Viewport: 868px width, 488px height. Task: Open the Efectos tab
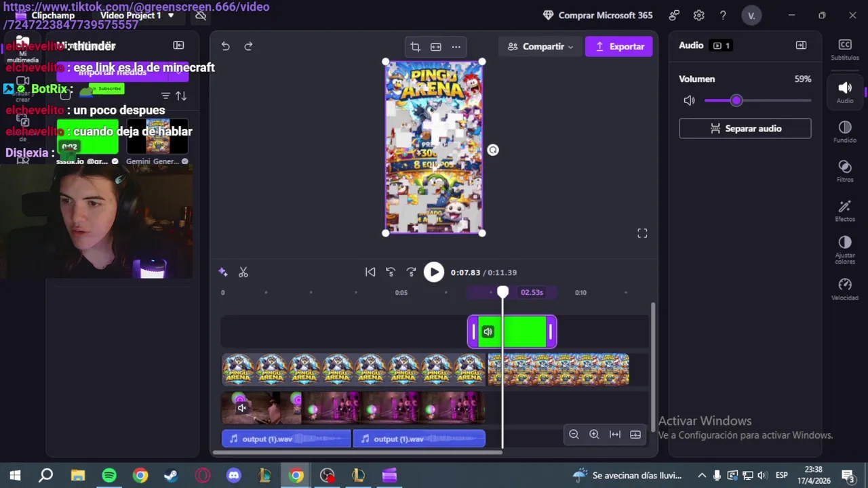pyautogui.click(x=845, y=210)
